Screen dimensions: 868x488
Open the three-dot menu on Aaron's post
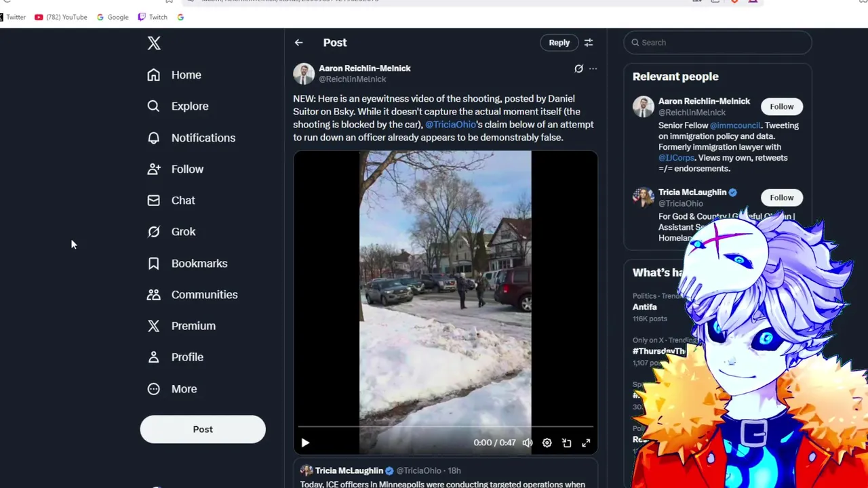[593, 68]
